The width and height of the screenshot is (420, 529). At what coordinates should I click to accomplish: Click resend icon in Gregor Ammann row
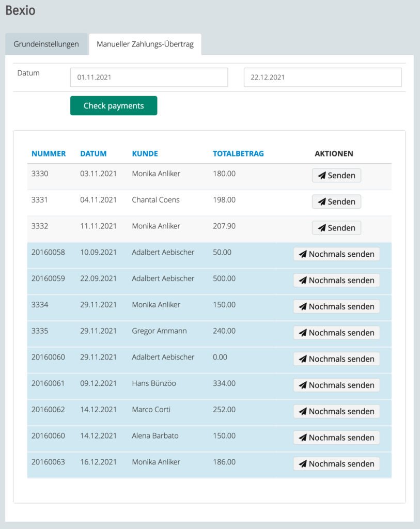[303, 333]
